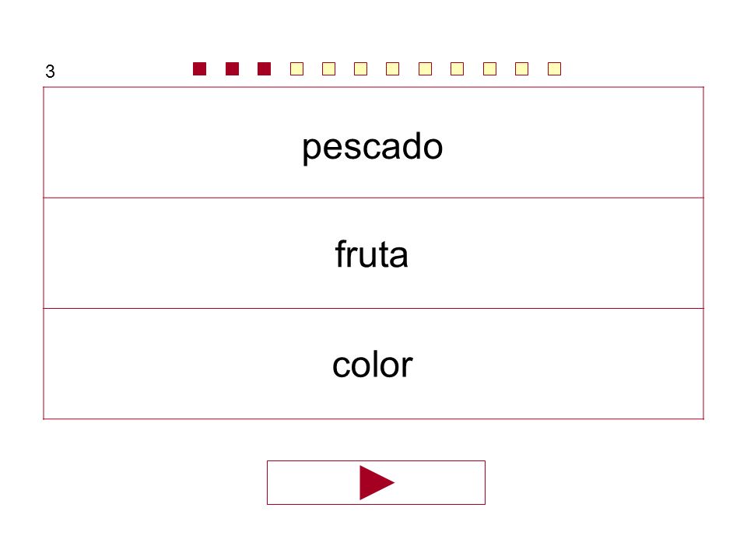Click the second filled red progress square

(232, 69)
